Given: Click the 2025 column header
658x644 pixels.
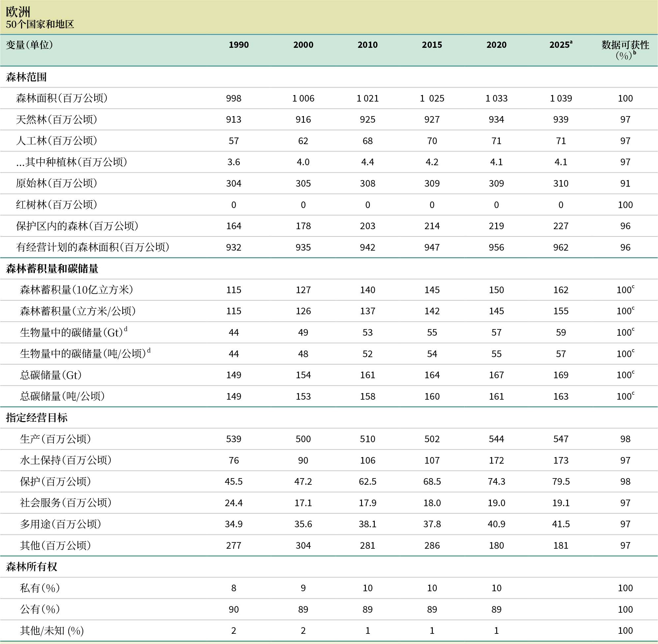Looking at the screenshot, I should (560, 45).
